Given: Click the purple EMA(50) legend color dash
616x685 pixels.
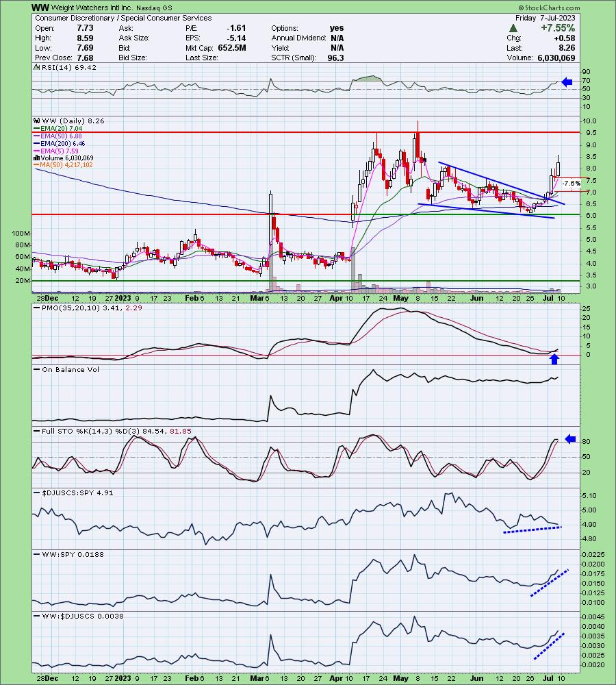Looking at the screenshot, I should pyautogui.click(x=37, y=136).
